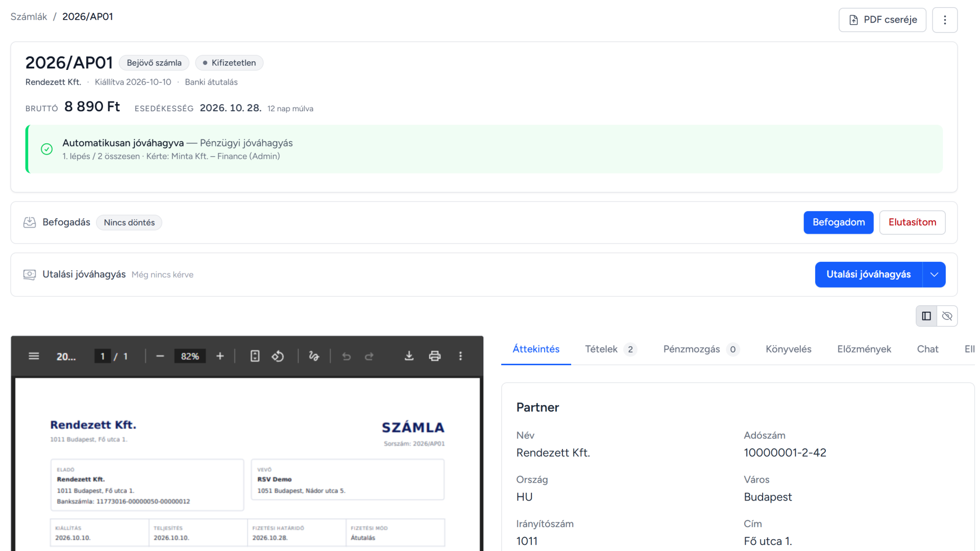
Task: Hide the PDF preview with eye-off icon
Action: click(947, 316)
